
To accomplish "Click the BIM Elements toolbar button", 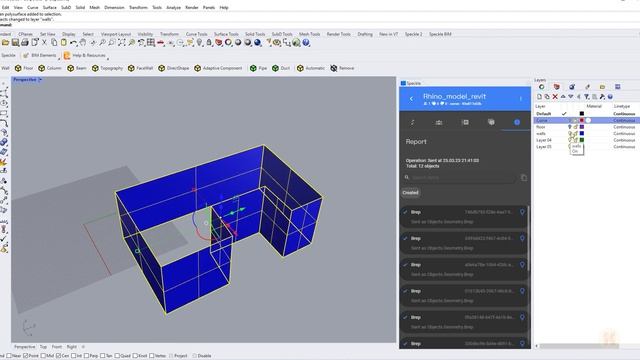I will 40,55.
